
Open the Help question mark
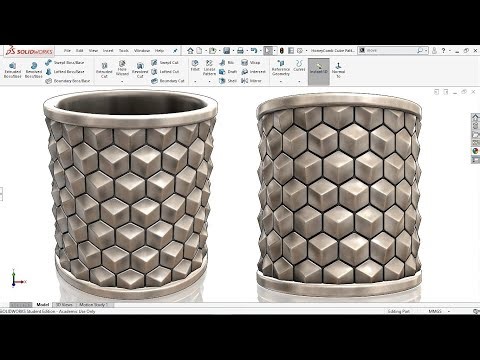[443, 51]
